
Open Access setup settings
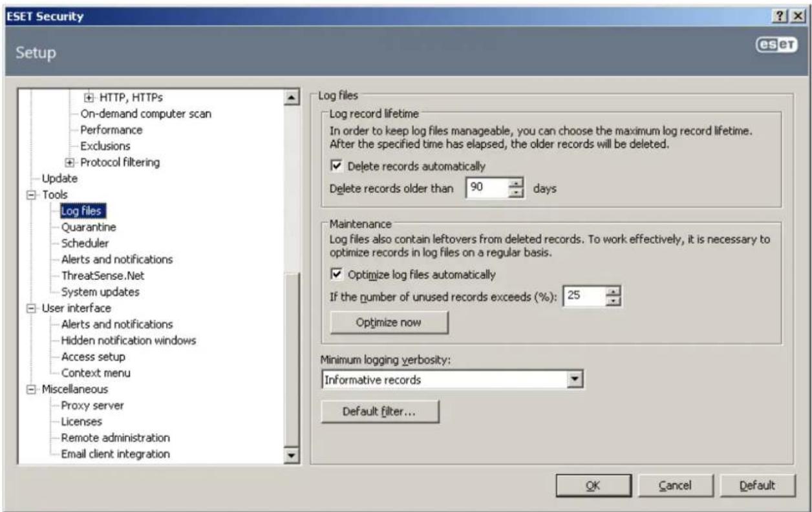click(x=93, y=356)
